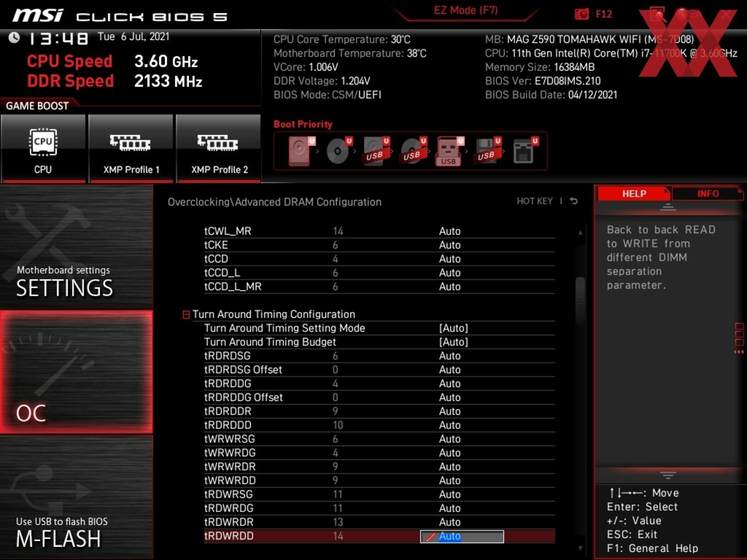747x560 pixels.
Task: Select the tRDRDDR row
Action: (379, 411)
